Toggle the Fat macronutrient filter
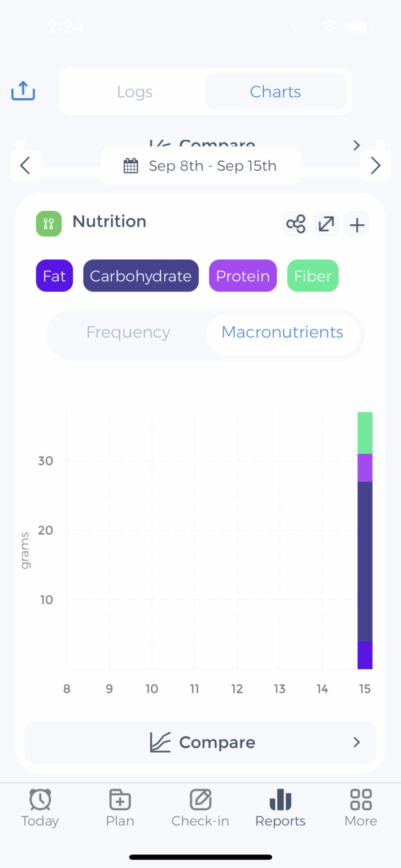 tap(54, 276)
